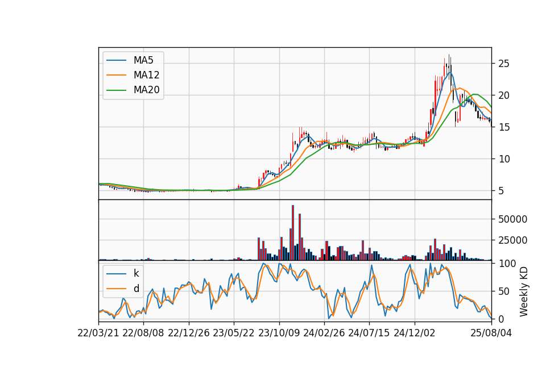Click the volume axis label 50000
The image size is (546, 392).
pos(512,219)
